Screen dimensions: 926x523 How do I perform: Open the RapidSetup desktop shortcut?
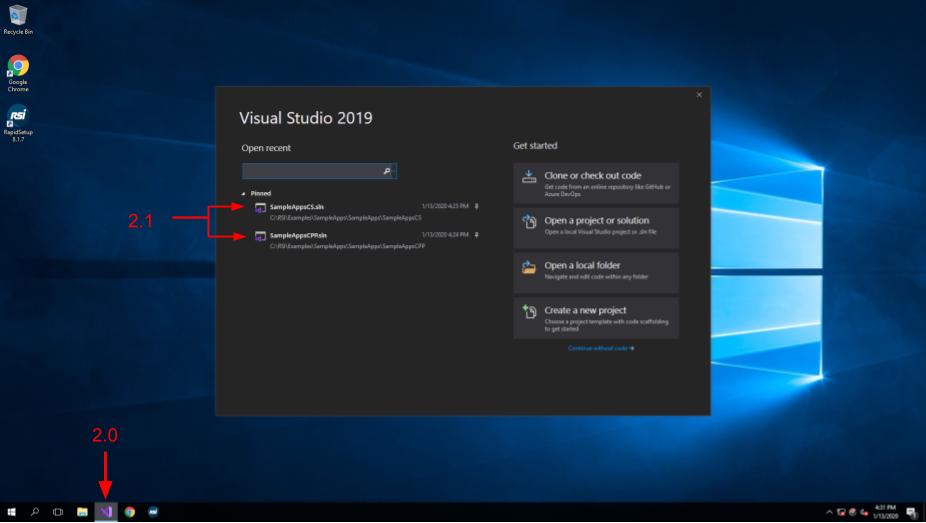pyautogui.click(x=18, y=123)
